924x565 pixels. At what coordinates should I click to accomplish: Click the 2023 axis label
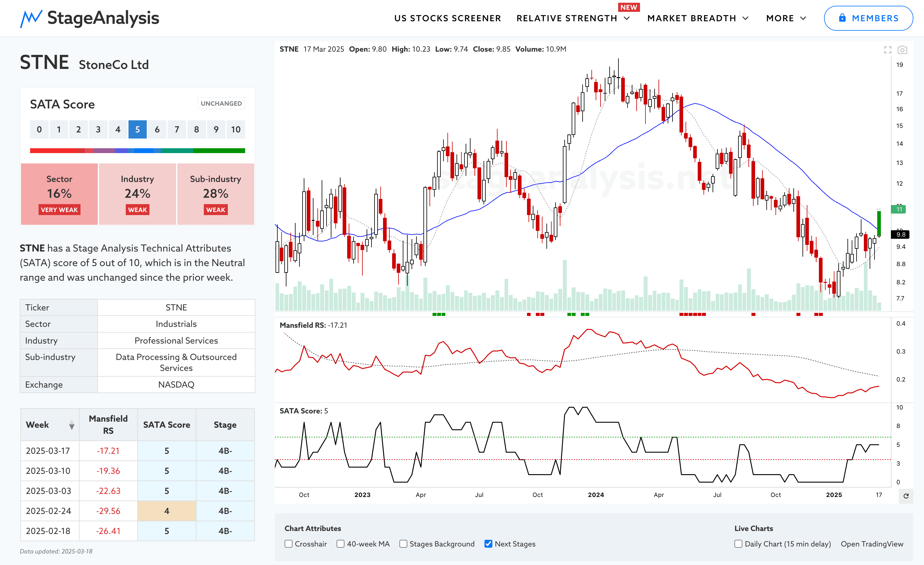pyautogui.click(x=362, y=495)
